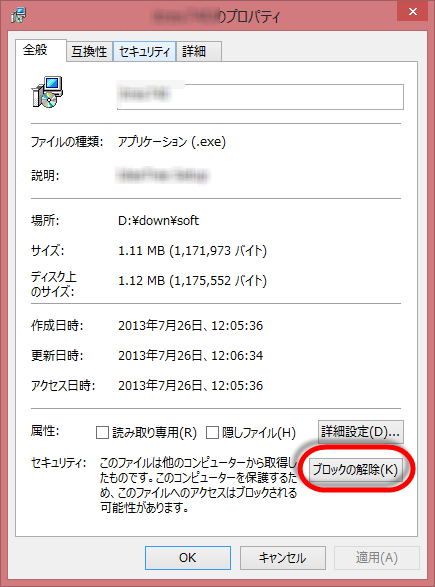Click the 作成日時 creation date value
The width and height of the screenshot is (435, 587).
tap(191, 326)
